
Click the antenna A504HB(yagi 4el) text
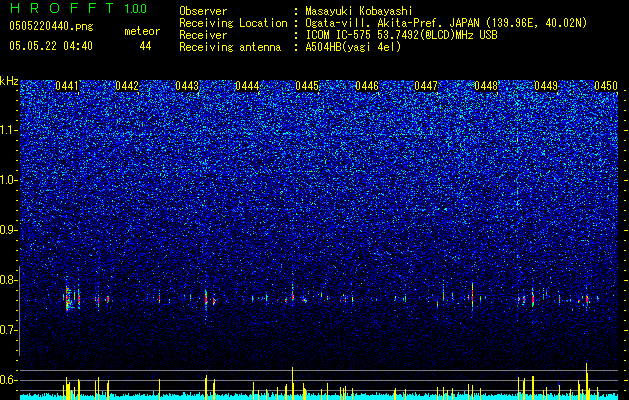coord(353,47)
